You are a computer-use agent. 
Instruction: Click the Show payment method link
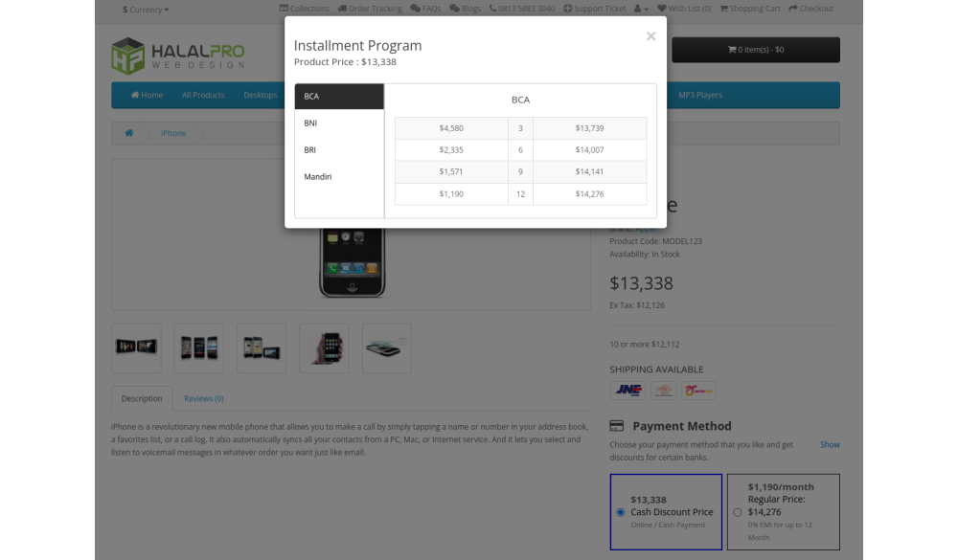830,444
